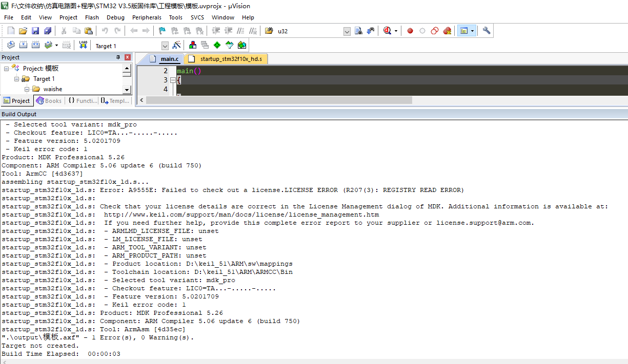Click the editor horizontal scrollbar thumb

tap(279, 100)
